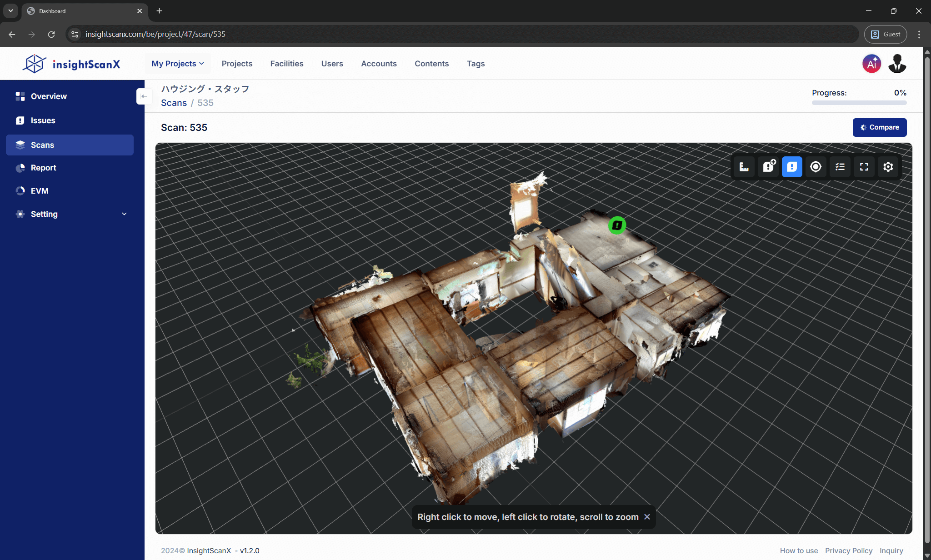Viewport: 931px width, 560px height.
Task: Click the user profile avatar
Action: (897, 64)
